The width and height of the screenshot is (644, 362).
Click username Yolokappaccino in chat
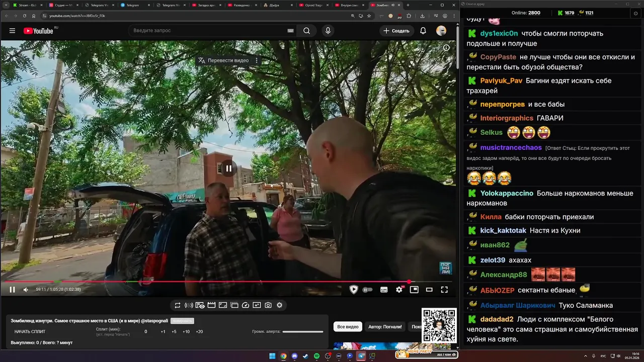(507, 193)
